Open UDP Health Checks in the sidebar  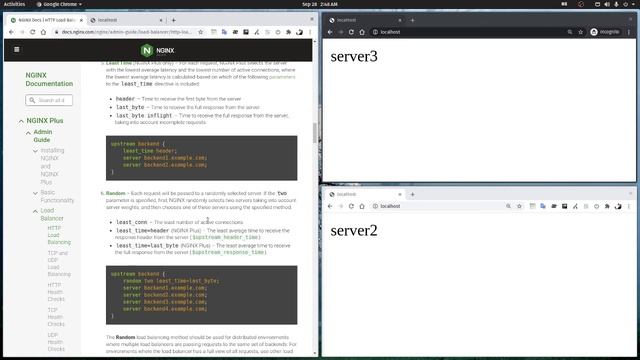click(56, 342)
